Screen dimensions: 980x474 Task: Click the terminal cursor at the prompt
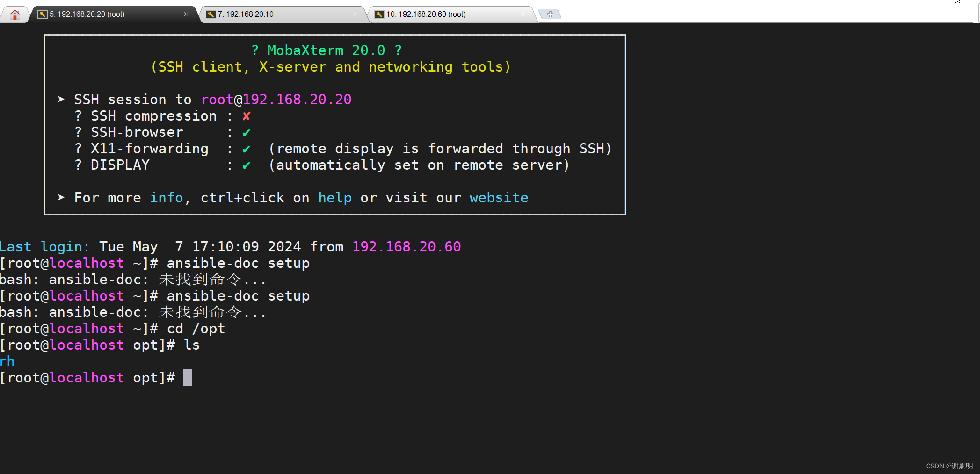pos(188,378)
